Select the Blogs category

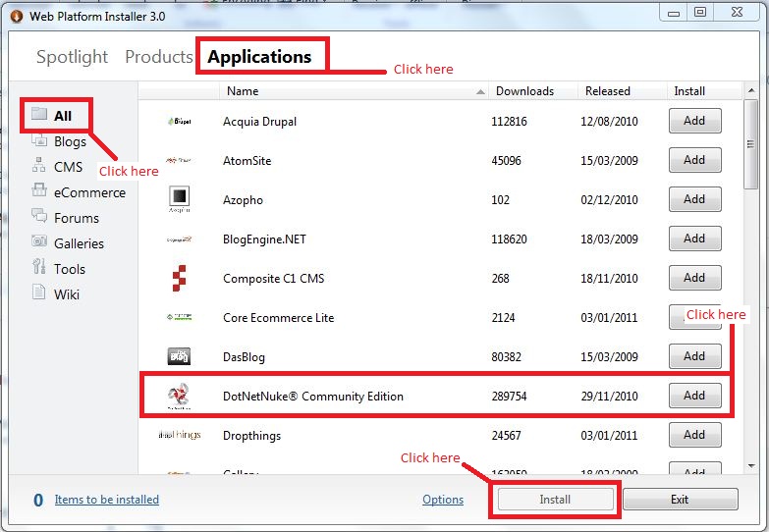click(70, 141)
